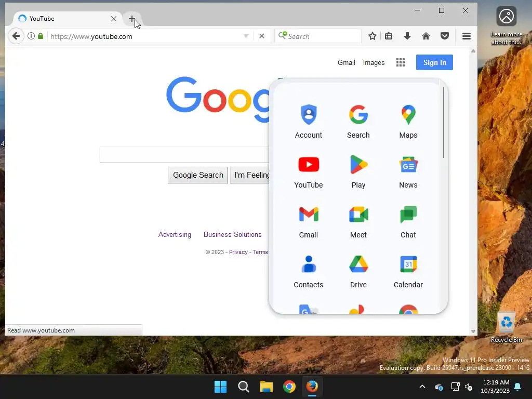Screen dimensions: 532x399
Task: Open Google Meet from apps panel
Action: (x=358, y=221)
